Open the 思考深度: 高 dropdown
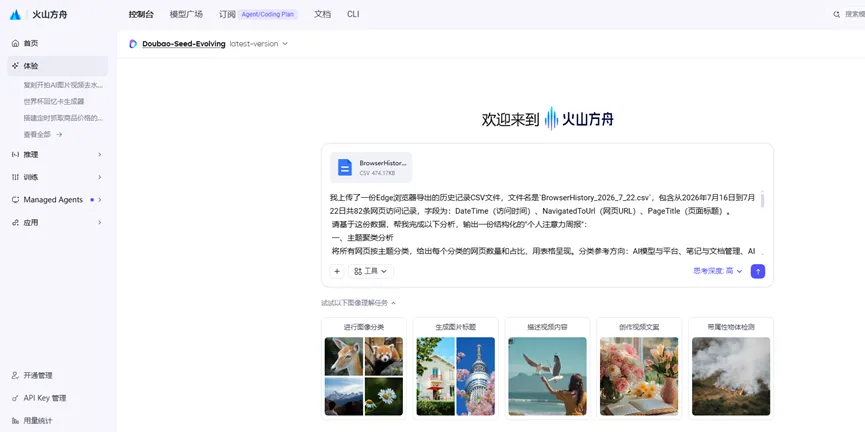Viewport: 865px width, 432px height. (x=718, y=271)
